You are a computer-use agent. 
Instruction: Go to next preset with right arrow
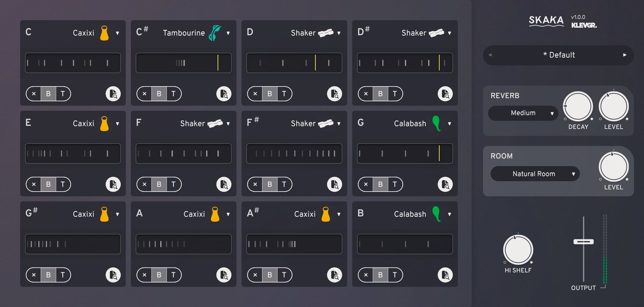tap(625, 55)
